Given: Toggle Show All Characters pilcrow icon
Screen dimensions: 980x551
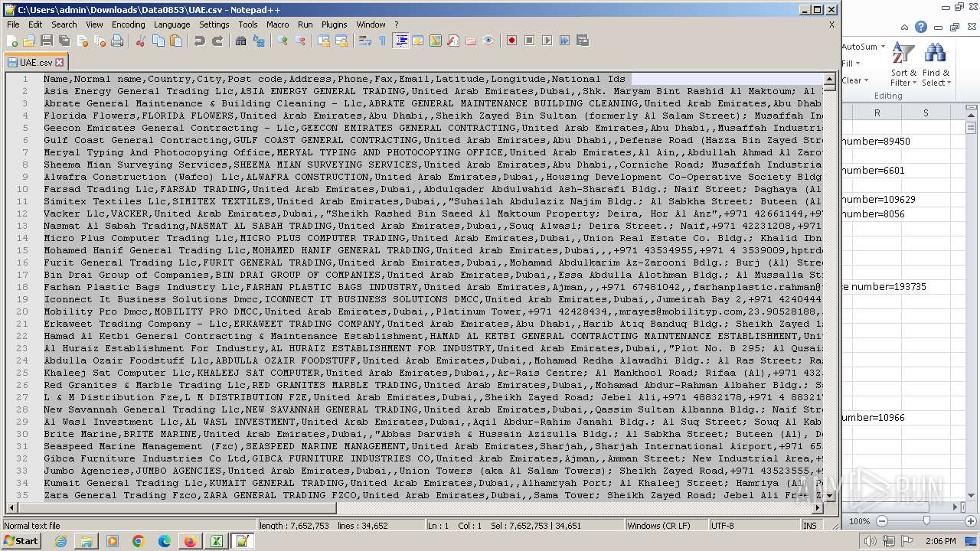Looking at the screenshot, I should (x=383, y=41).
